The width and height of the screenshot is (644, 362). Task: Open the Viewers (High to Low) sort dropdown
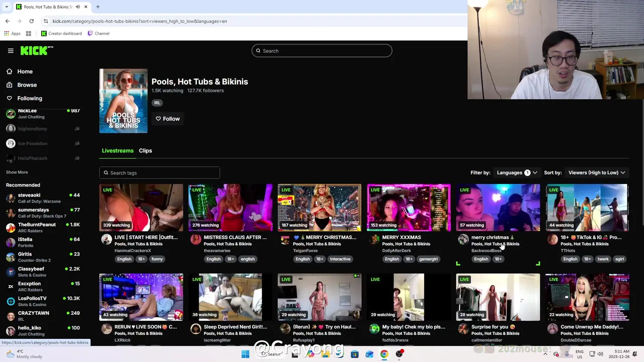point(597,172)
